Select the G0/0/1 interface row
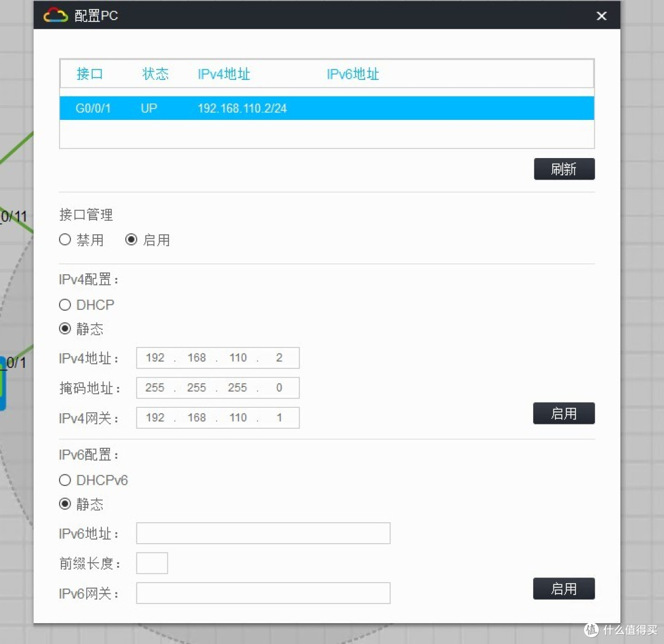 click(326, 108)
